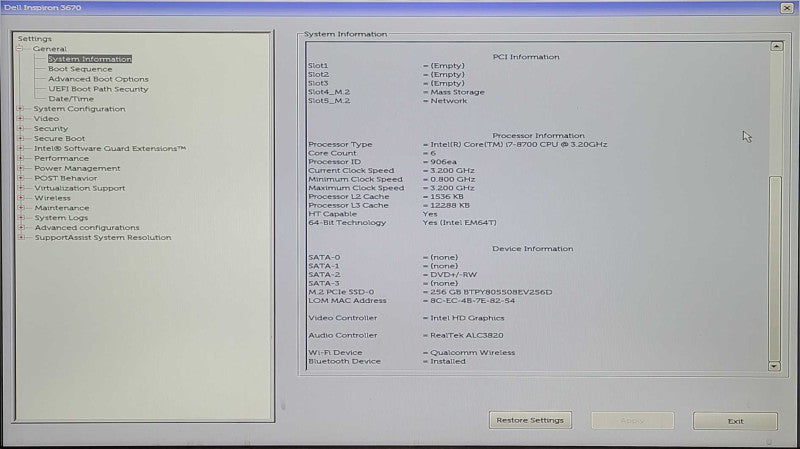
Task: Select the Performance tree label
Action: point(61,158)
